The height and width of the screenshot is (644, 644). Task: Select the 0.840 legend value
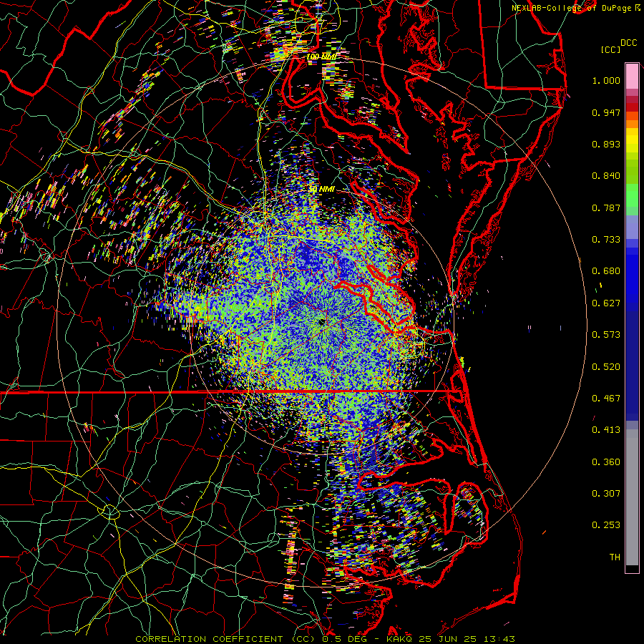[x=606, y=176]
